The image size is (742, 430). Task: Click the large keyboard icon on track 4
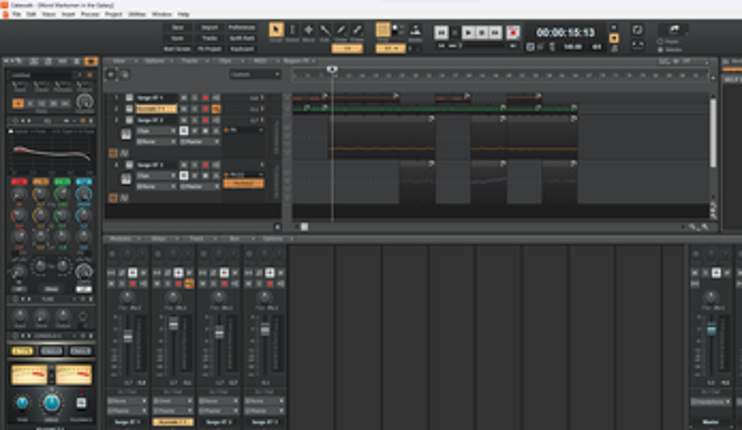126,179
